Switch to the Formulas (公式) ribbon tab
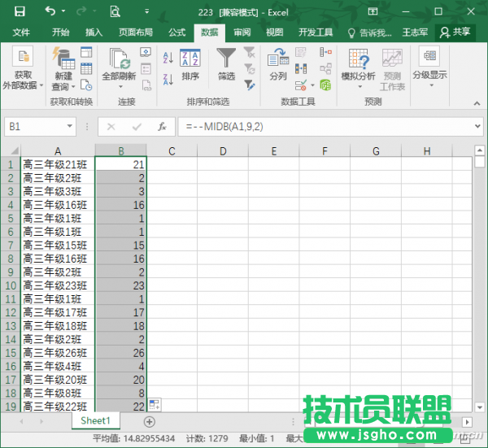The height and width of the screenshot is (448, 488). [x=176, y=33]
